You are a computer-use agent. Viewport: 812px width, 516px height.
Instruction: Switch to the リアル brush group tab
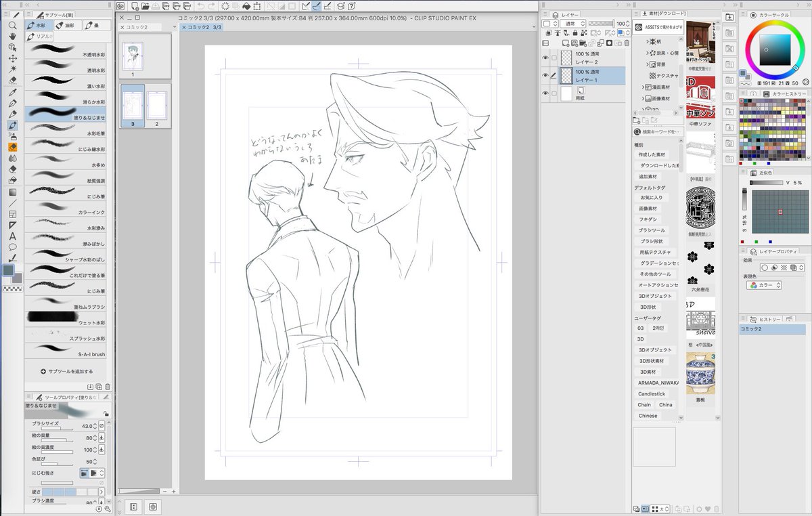[40, 37]
